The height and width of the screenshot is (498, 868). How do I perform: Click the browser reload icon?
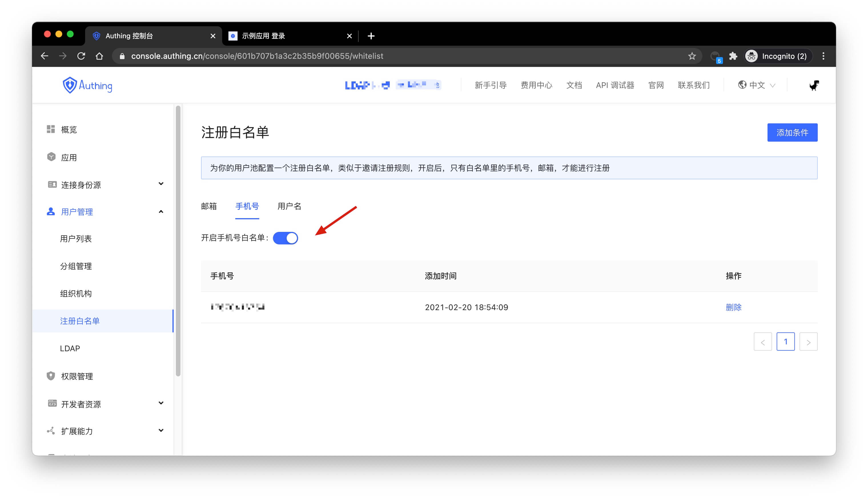[x=81, y=56]
